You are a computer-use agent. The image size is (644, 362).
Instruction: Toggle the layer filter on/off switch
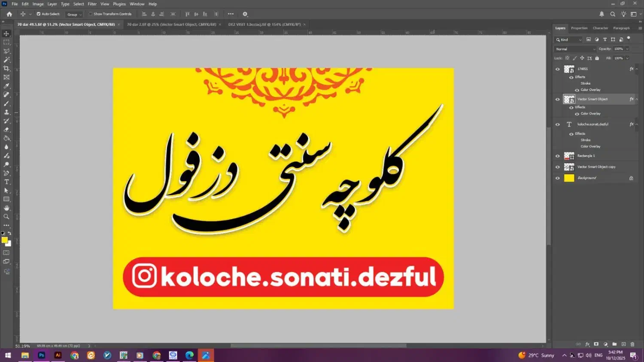pyautogui.click(x=629, y=38)
